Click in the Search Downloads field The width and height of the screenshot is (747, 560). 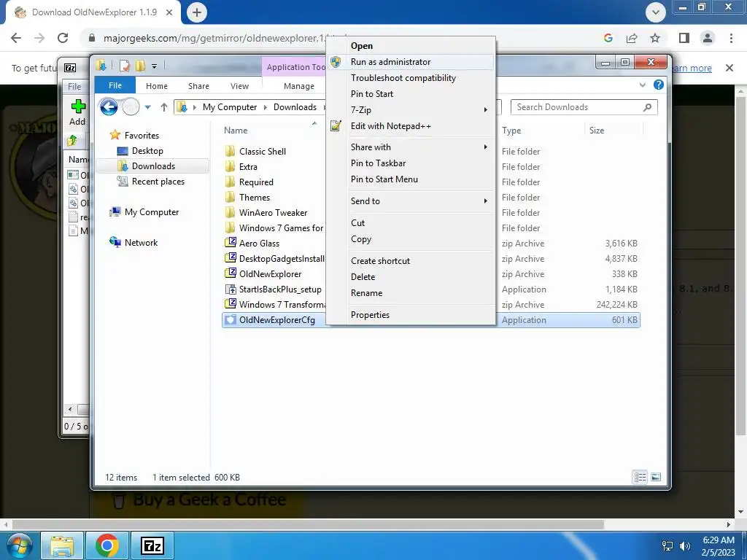pos(584,107)
